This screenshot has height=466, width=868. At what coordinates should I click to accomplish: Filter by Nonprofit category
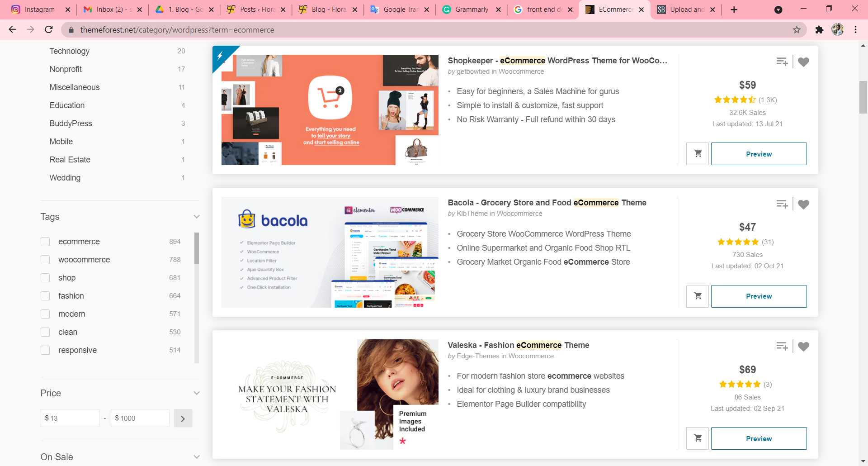[x=66, y=69]
